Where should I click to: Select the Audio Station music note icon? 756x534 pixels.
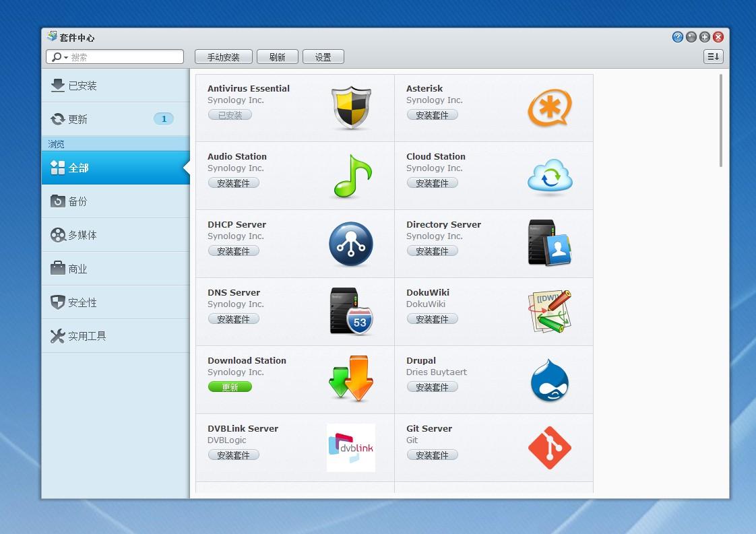click(x=350, y=176)
